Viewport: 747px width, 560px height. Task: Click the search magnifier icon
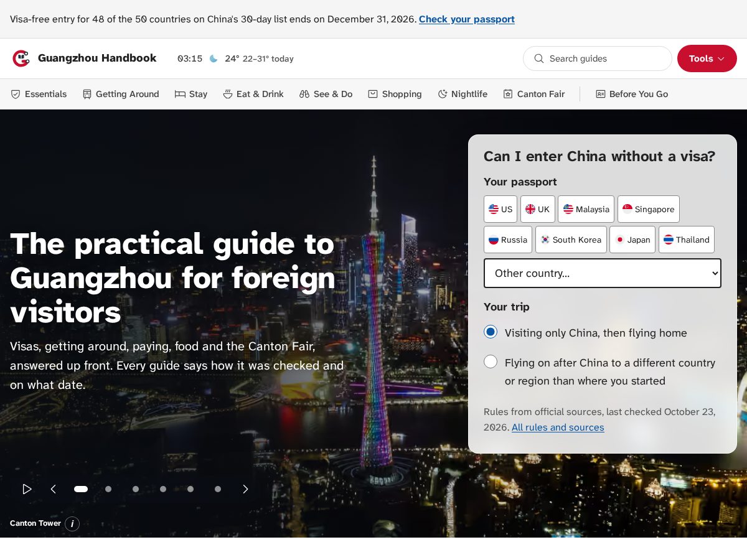tap(539, 58)
